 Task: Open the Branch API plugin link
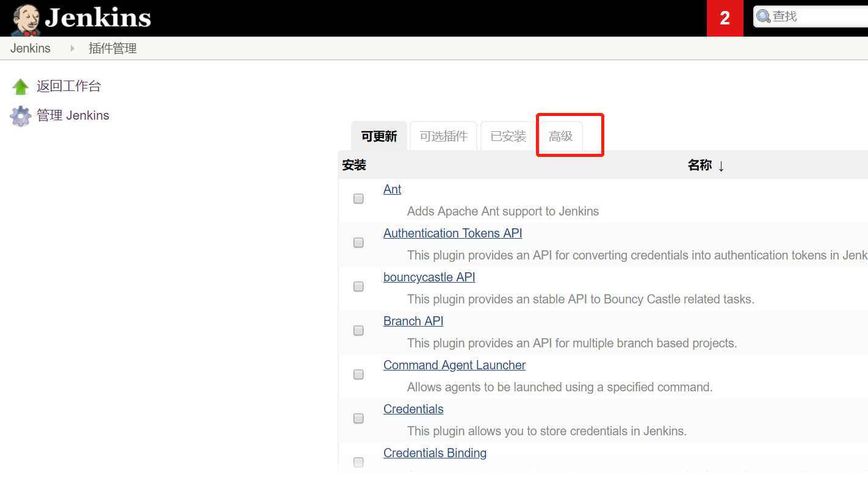click(413, 321)
